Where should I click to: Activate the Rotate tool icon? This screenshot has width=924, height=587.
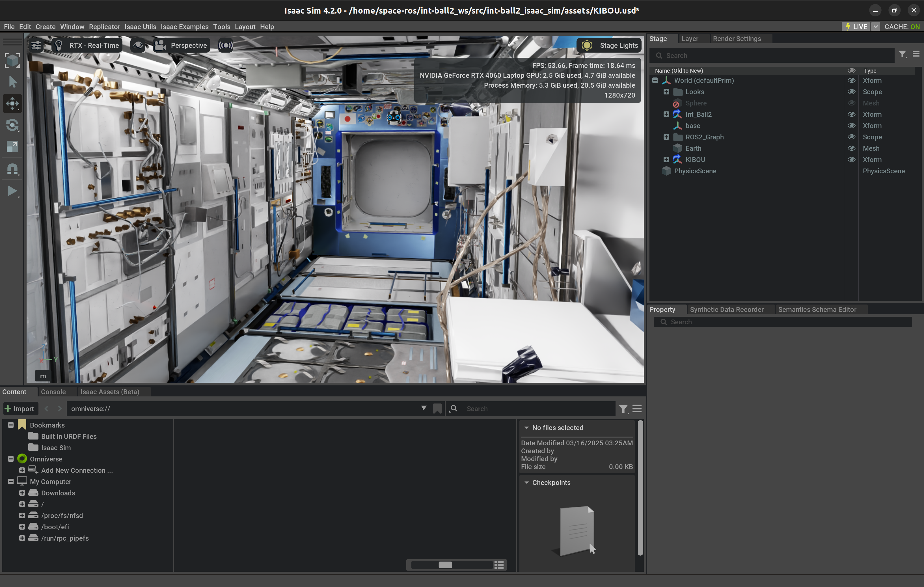click(x=12, y=126)
